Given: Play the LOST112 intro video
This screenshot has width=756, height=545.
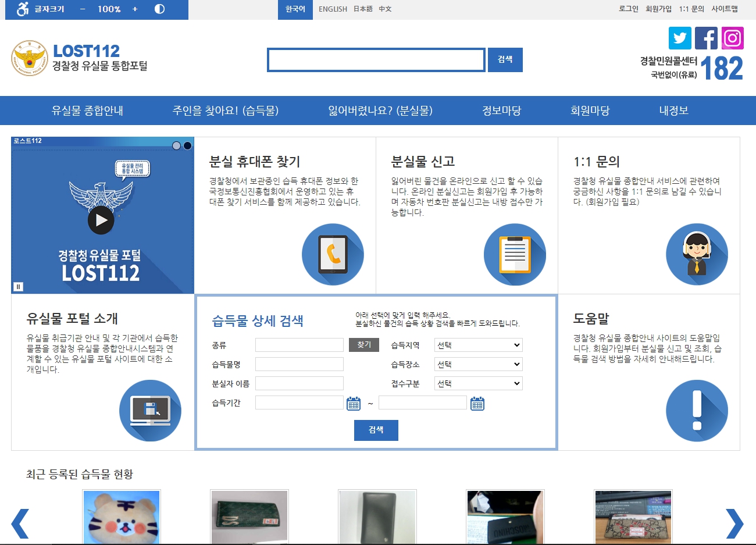Looking at the screenshot, I should point(101,220).
